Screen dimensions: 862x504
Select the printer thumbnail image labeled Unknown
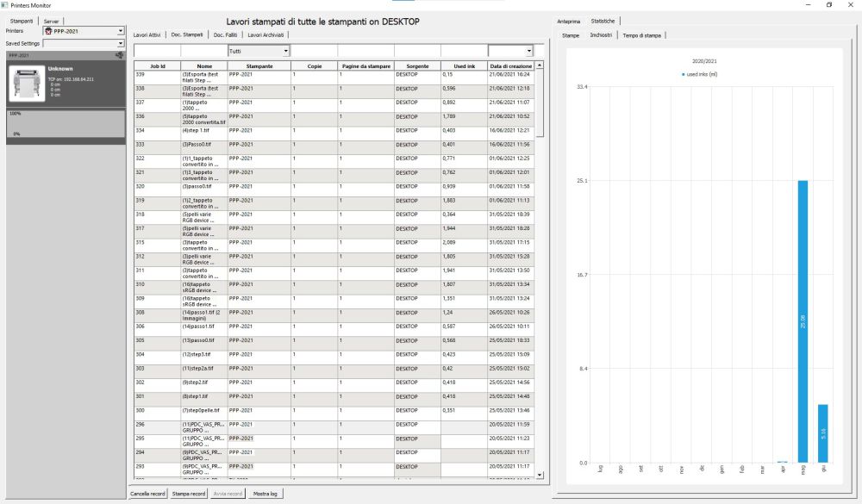pyautogui.click(x=27, y=84)
